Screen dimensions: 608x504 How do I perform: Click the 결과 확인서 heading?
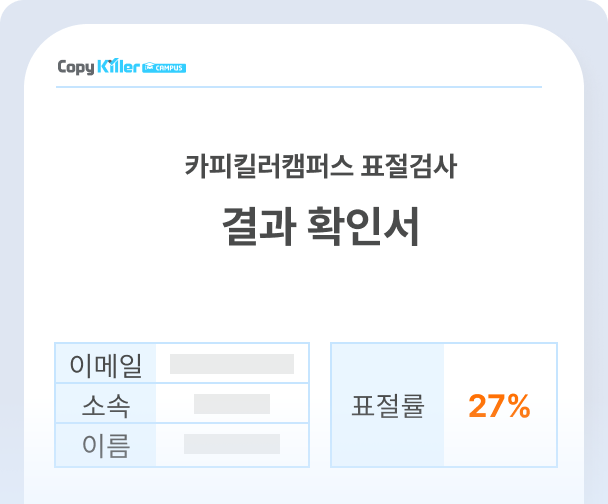pyautogui.click(x=320, y=227)
